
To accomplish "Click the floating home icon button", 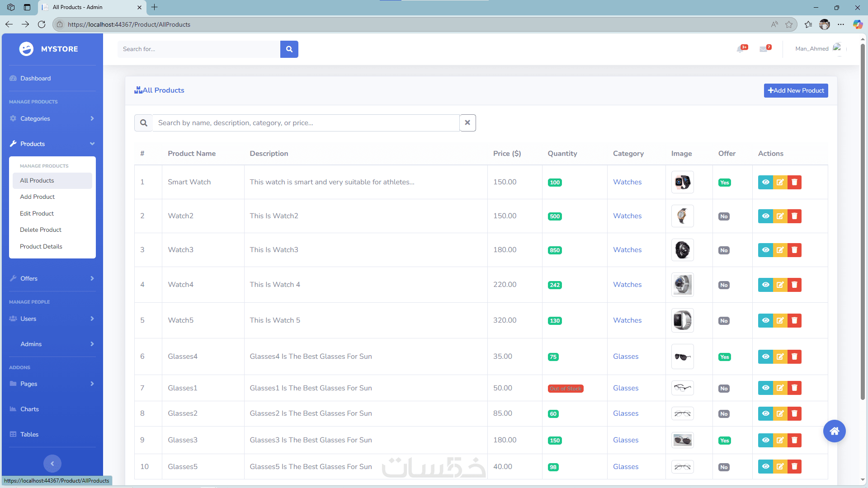I will tap(834, 431).
